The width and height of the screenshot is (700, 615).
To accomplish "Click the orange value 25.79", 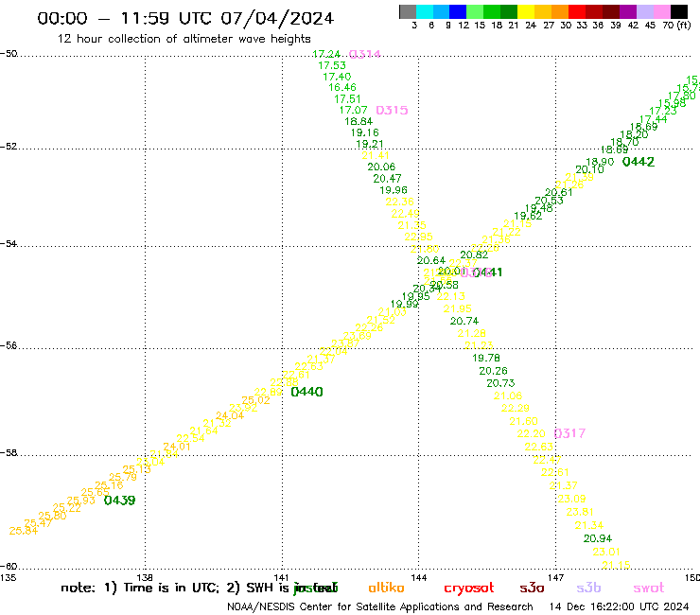I will 123,478.
